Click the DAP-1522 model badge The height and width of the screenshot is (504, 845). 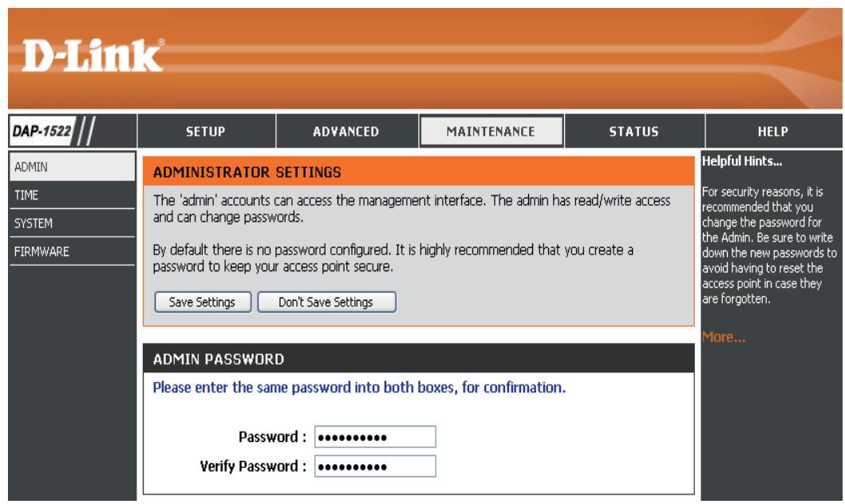[x=42, y=131]
